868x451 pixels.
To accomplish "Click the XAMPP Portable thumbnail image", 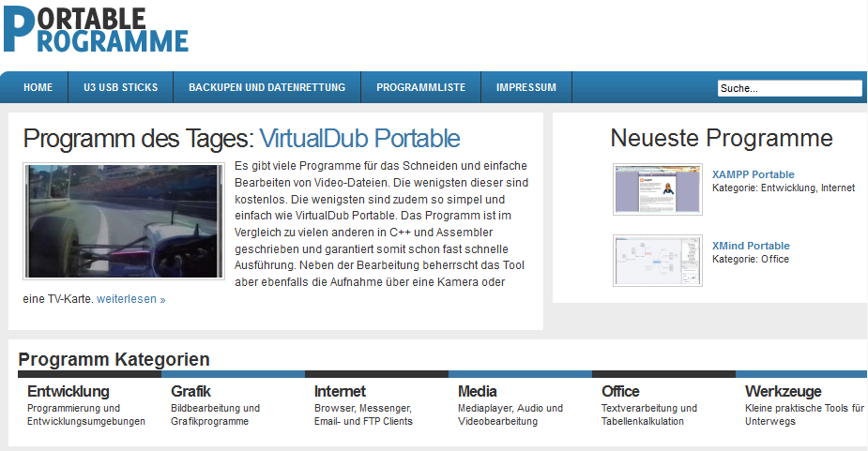I will coord(658,189).
